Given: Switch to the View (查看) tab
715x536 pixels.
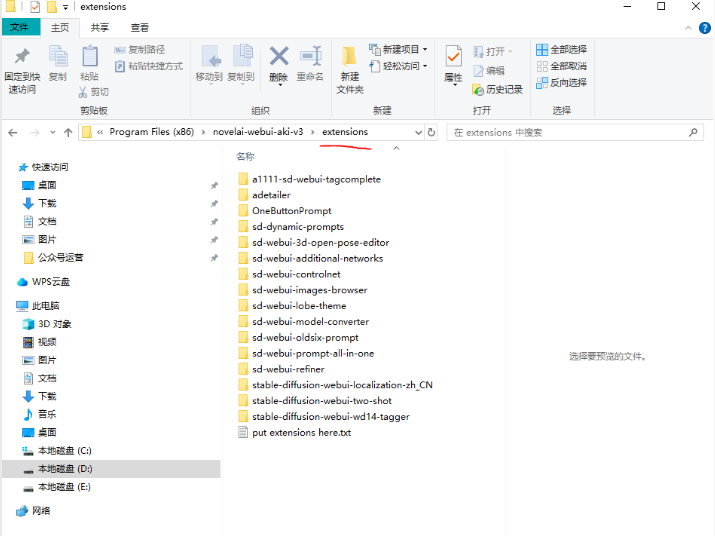Looking at the screenshot, I should pyautogui.click(x=140, y=28).
